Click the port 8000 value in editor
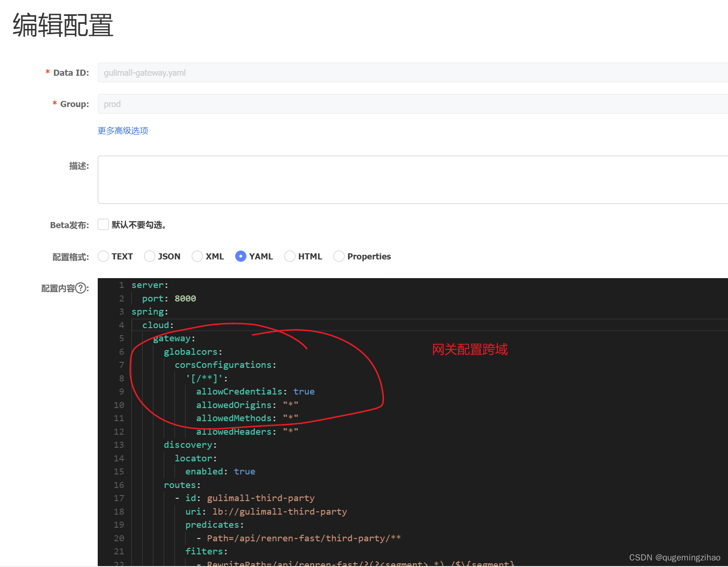728x567 pixels. click(x=185, y=298)
